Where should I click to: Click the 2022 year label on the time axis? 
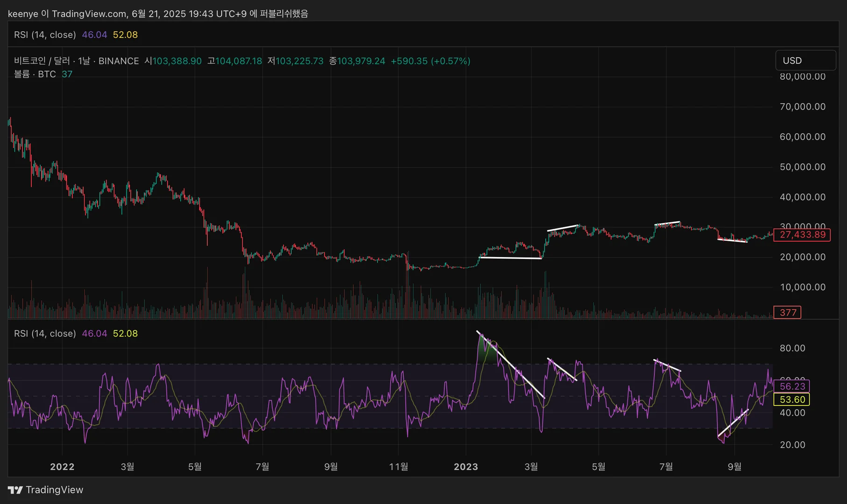coord(62,467)
